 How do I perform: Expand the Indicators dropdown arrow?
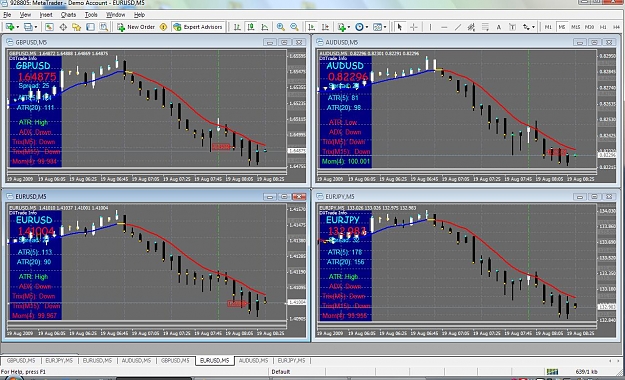[x=349, y=27]
